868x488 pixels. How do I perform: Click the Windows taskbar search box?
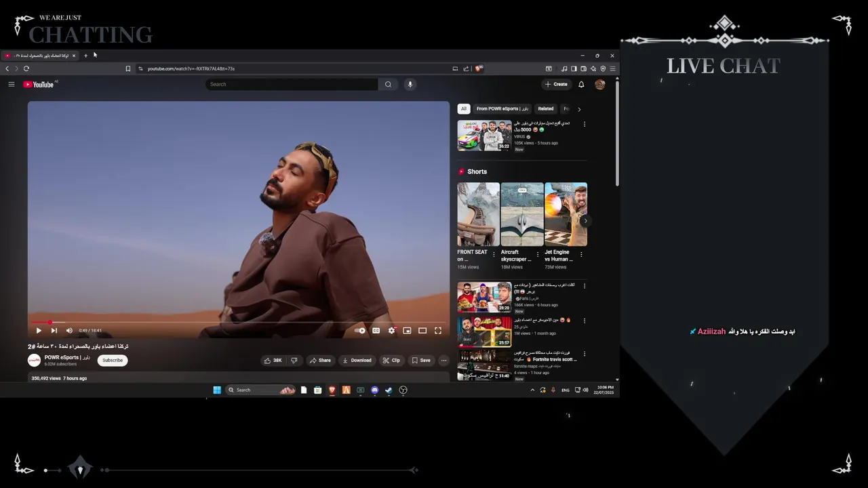(260, 390)
